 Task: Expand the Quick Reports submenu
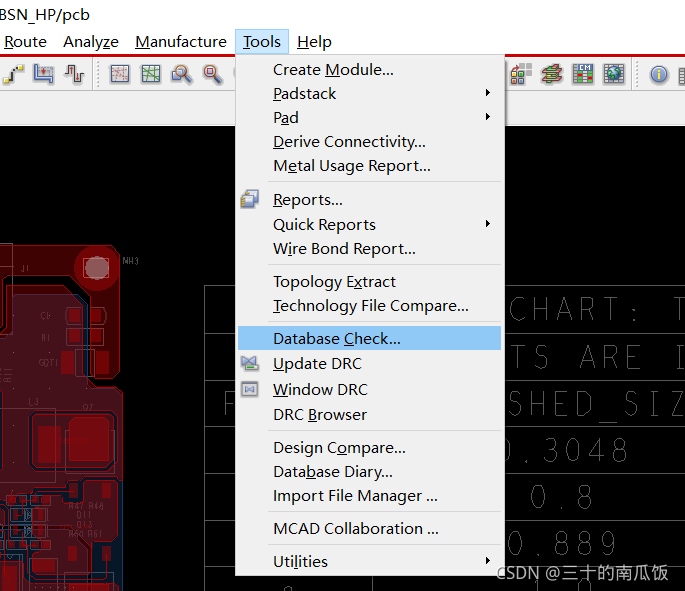pos(370,225)
